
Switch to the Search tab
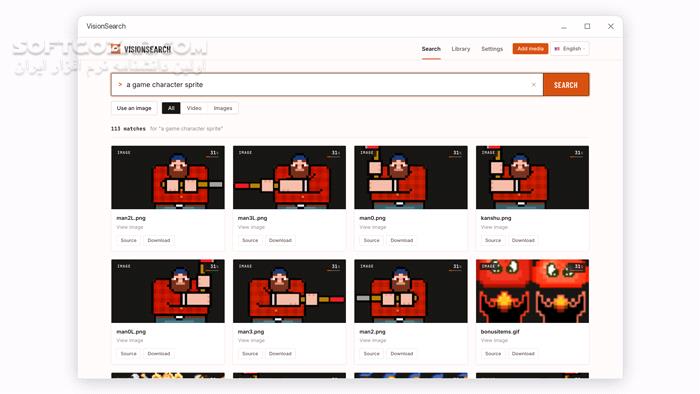click(431, 49)
